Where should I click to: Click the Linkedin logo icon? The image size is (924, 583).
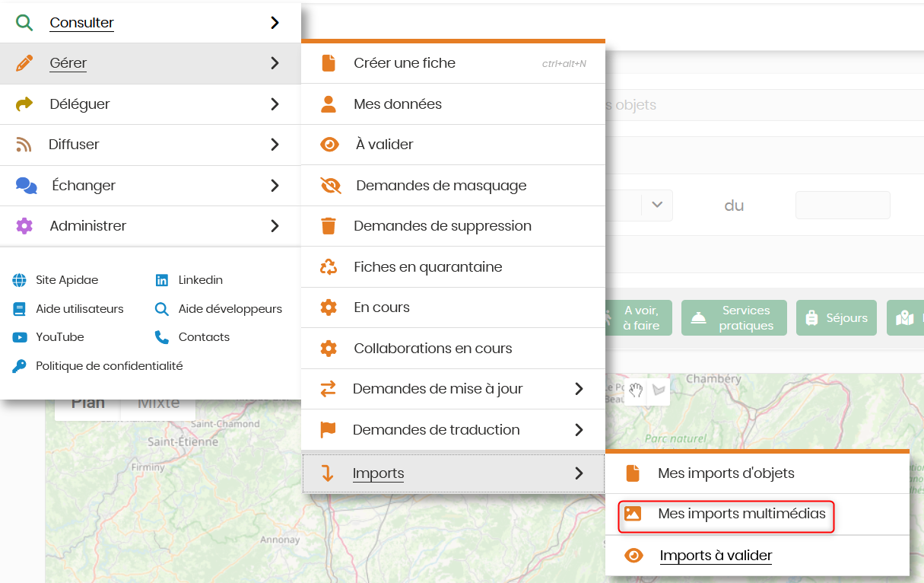[162, 280]
